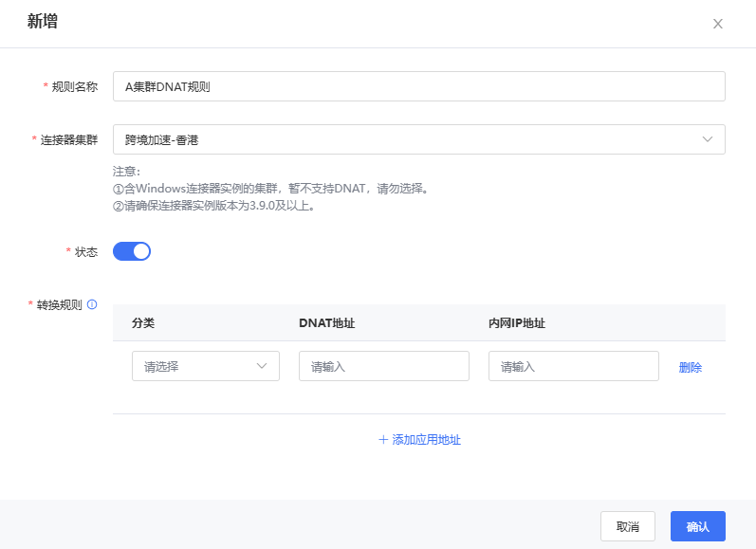Expand the 分类 请选择 dropdown
The height and width of the screenshot is (549, 756).
point(205,366)
